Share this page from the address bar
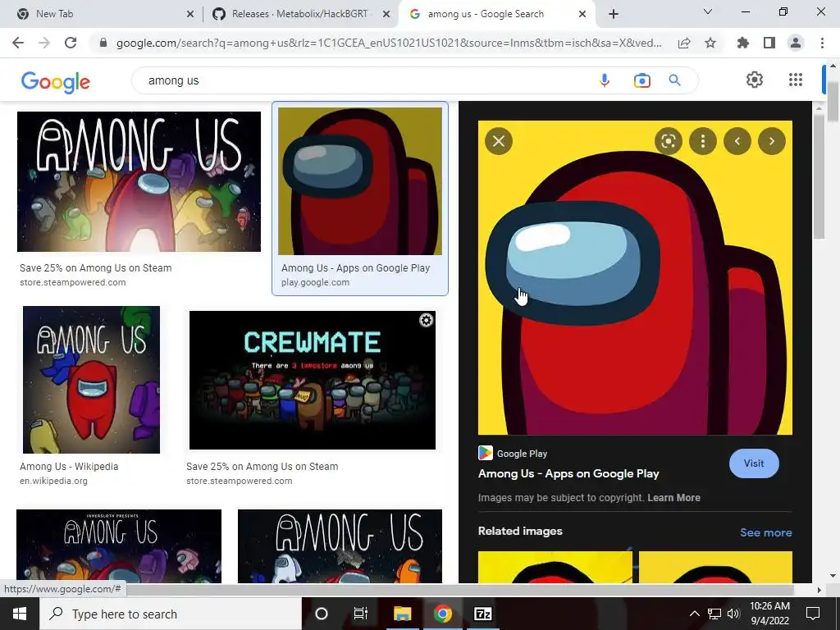The width and height of the screenshot is (840, 630). coord(684,43)
